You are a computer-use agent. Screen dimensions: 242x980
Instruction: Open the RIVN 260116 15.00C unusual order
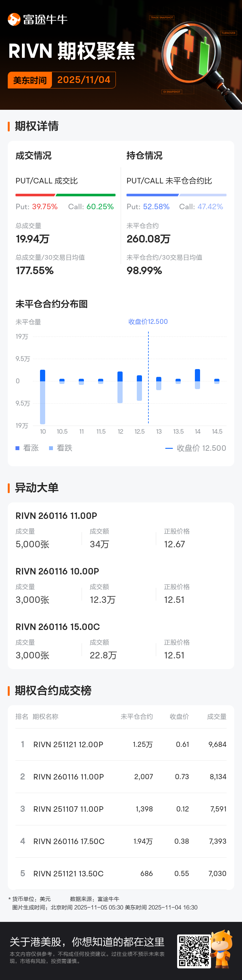[57, 626]
